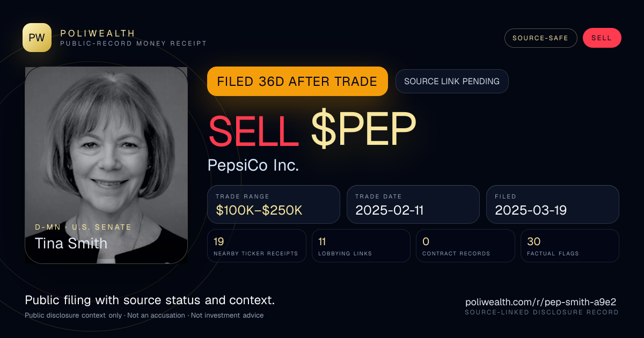This screenshot has width=644, height=338.
Task: Open the Trade Range $100K–$250K card
Action: point(274,204)
